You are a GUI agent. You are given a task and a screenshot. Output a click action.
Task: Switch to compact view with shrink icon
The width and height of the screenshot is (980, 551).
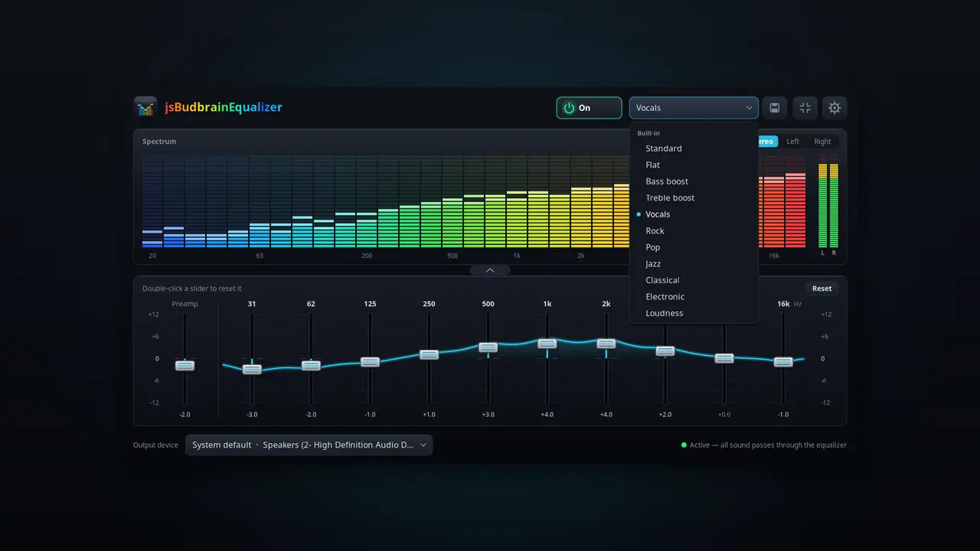pyautogui.click(x=805, y=108)
